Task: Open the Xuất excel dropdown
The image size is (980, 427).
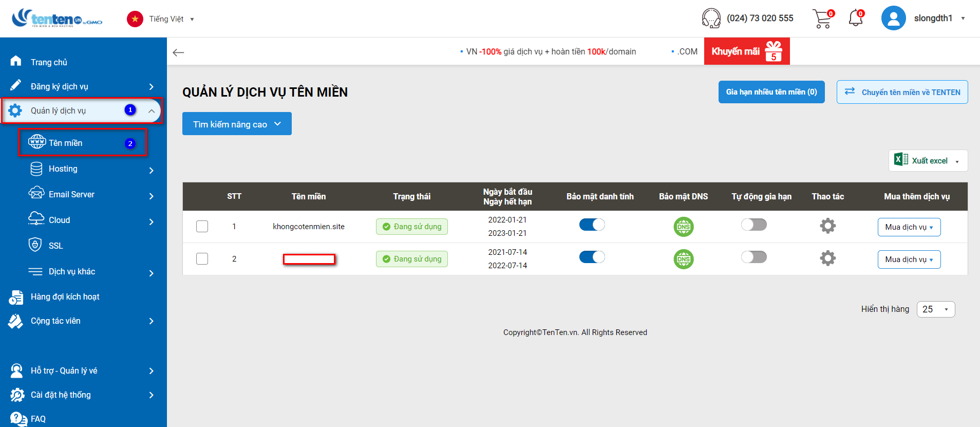Action: click(928, 161)
